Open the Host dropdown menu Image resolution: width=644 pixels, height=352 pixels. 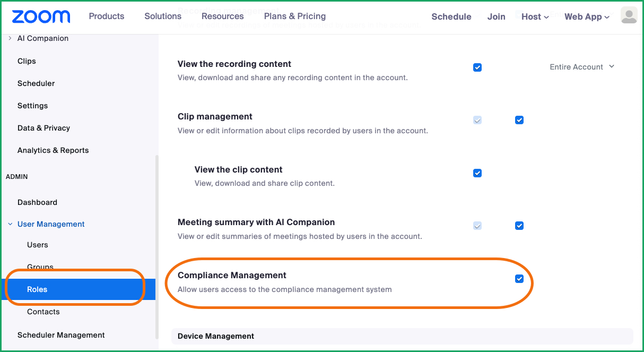(535, 16)
